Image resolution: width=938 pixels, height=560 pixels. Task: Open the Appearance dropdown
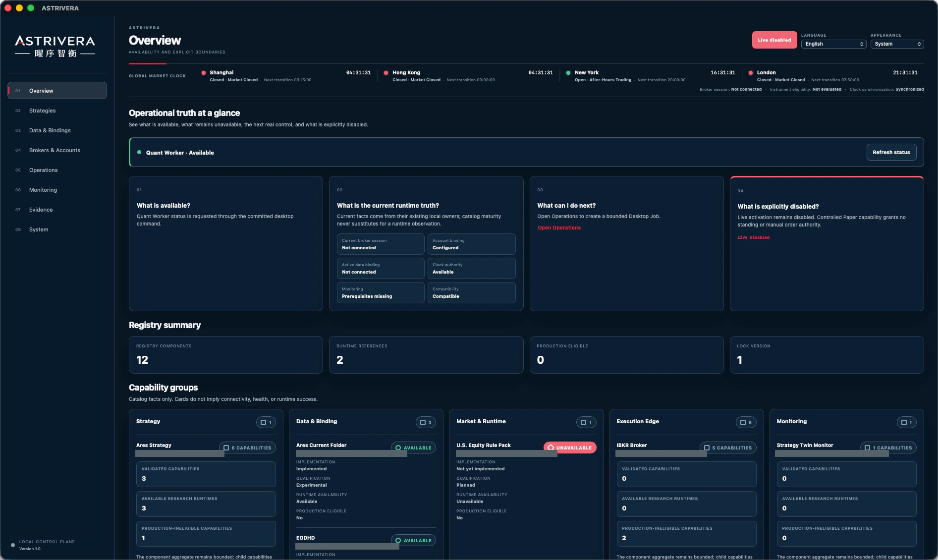point(897,44)
